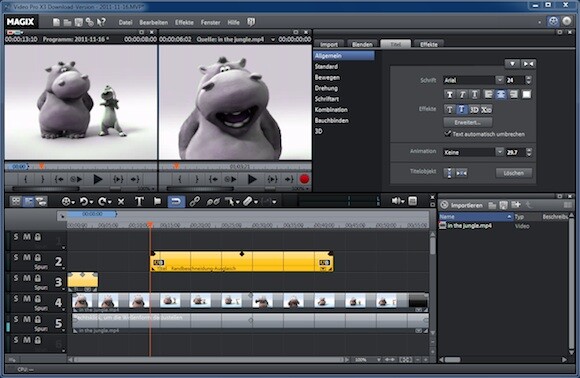
Task: Open the Arial font dropdown
Action: [499, 80]
